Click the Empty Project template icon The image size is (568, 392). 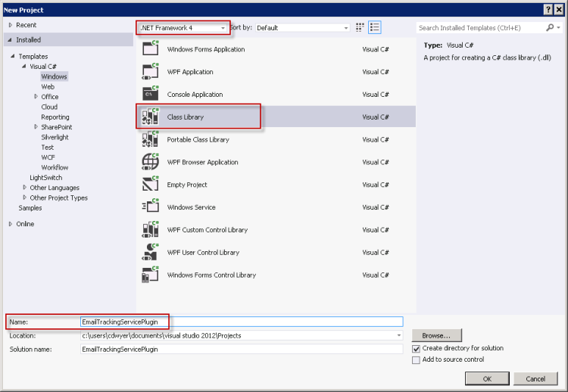pyautogui.click(x=151, y=184)
